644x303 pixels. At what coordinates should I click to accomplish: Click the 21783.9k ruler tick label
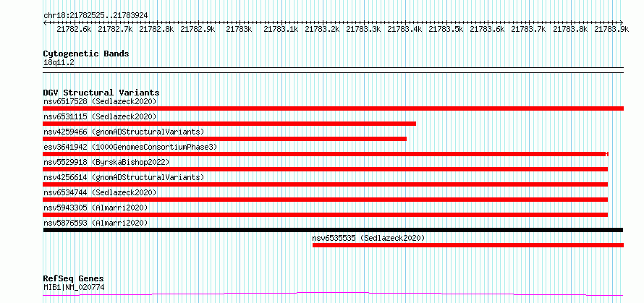tap(611, 29)
